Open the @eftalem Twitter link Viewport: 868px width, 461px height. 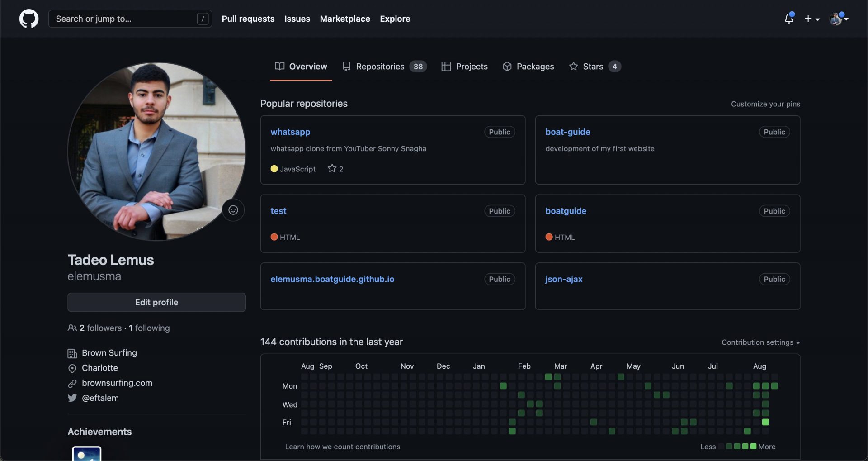pos(100,398)
